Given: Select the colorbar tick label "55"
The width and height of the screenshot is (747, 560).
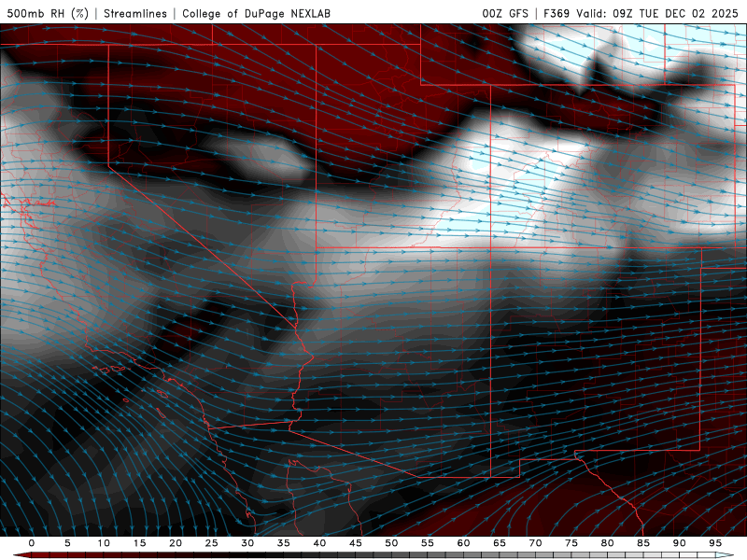Looking at the screenshot, I should point(428,543).
